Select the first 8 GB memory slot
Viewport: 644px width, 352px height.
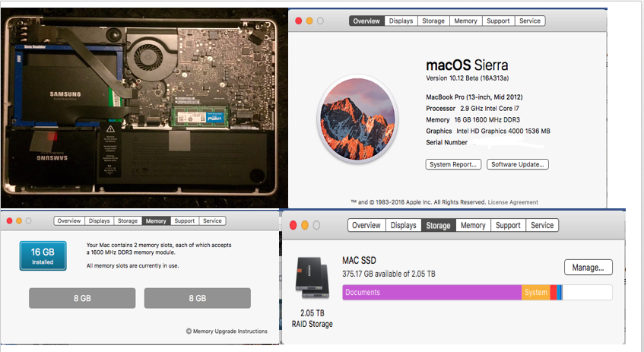[82, 298]
